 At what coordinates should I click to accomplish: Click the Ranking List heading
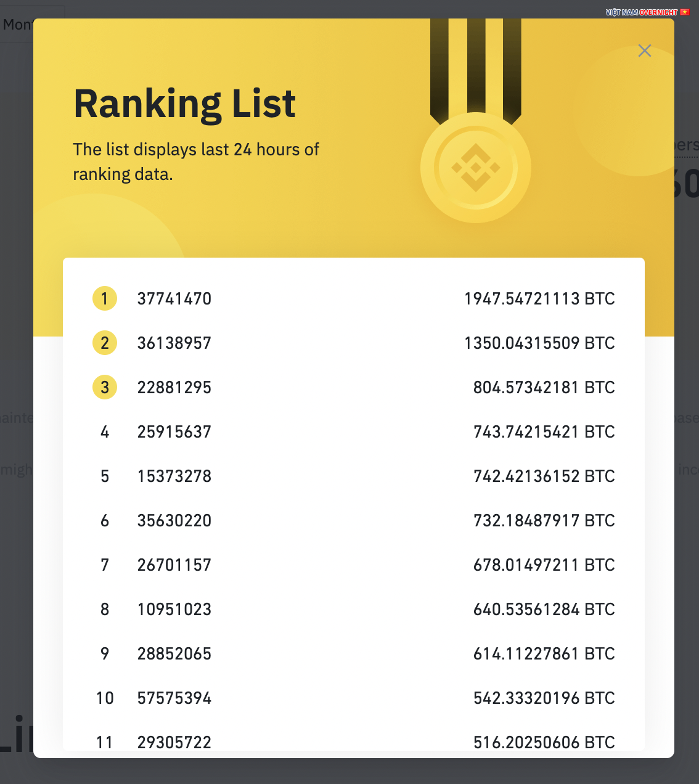pos(185,104)
